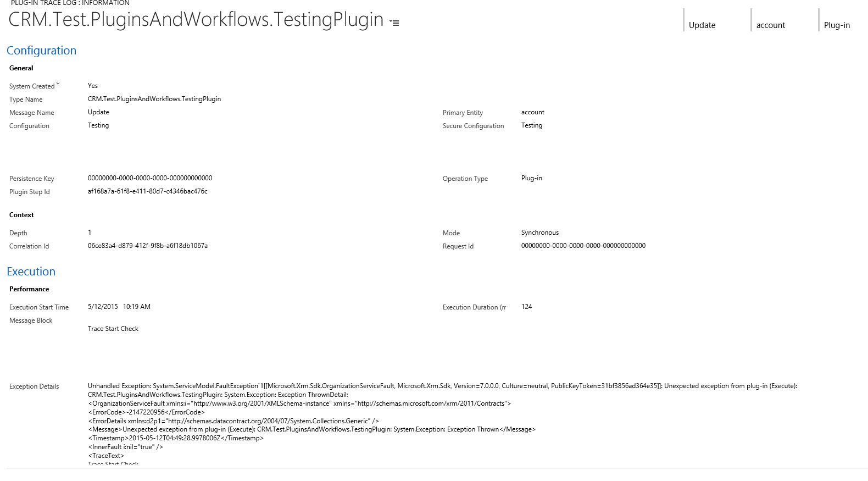Click the Secure Configuration value Testing
This screenshot has width=868, height=481.
click(x=532, y=125)
